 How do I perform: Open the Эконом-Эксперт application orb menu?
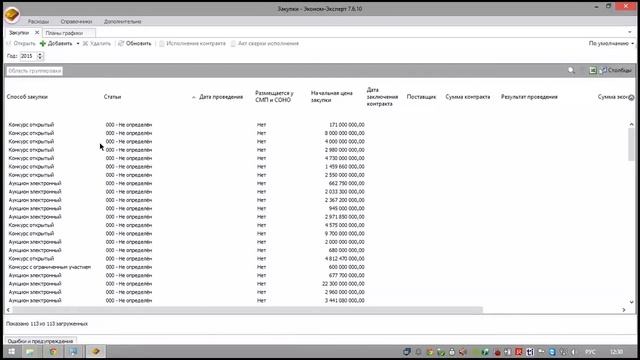12,15
